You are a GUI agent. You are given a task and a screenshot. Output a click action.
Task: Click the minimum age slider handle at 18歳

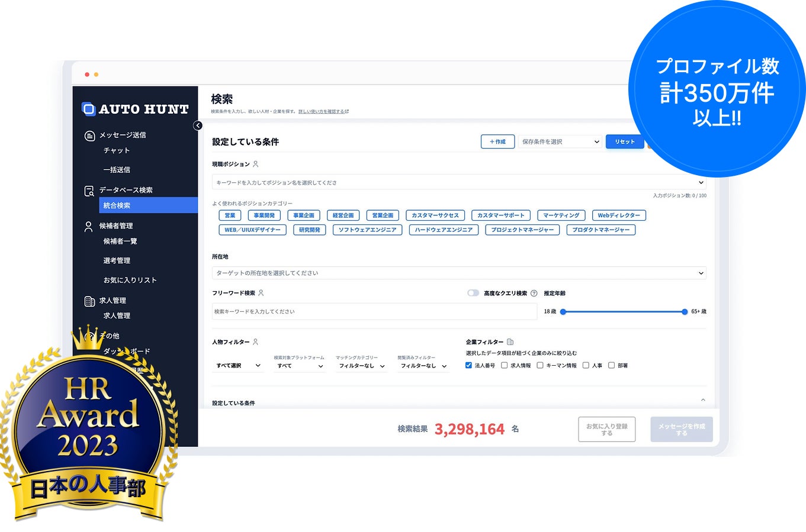point(563,312)
